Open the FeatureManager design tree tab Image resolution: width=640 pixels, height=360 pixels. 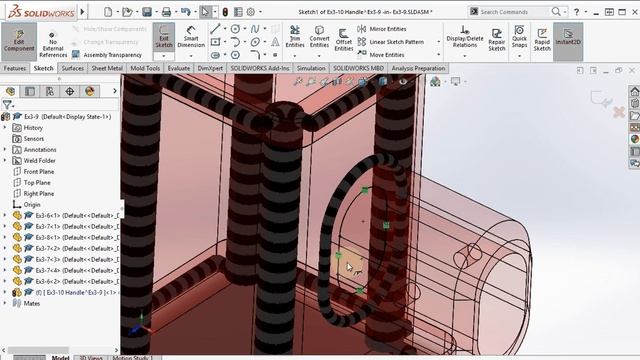pos(10,91)
